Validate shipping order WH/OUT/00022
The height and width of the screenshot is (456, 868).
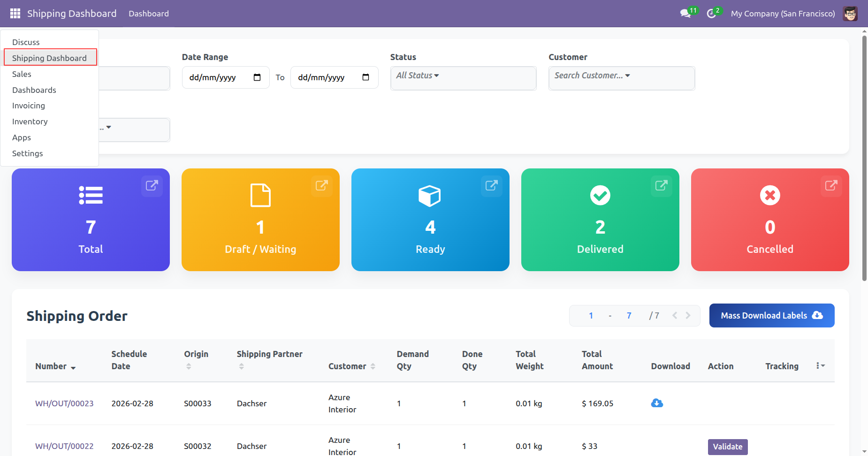(727, 447)
